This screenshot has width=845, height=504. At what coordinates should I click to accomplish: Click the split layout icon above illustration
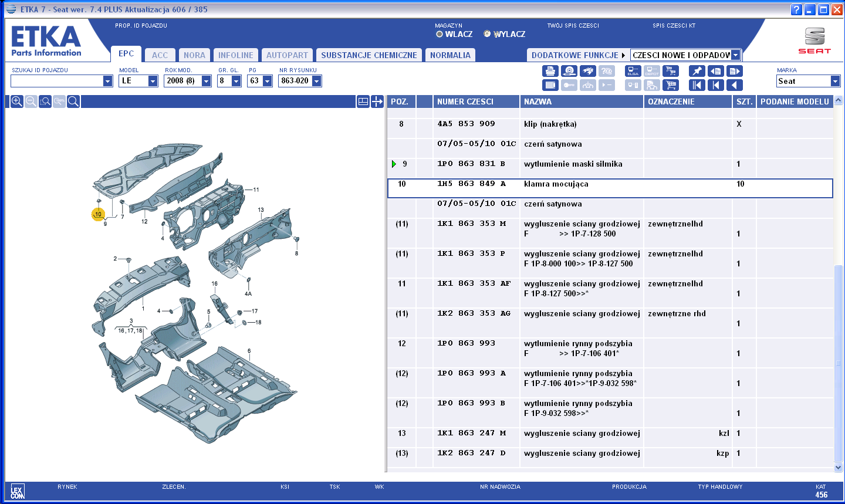tap(363, 102)
